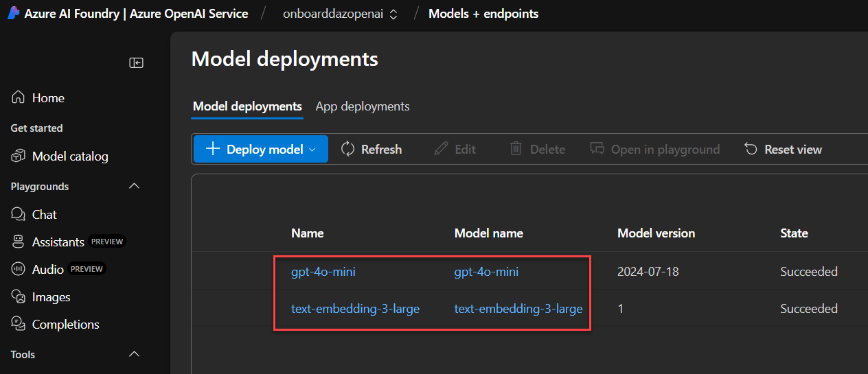This screenshot has height=374, width=868.
Task: Click Succeeded state in gpt-4o-mini row
Action: point(809,272)
